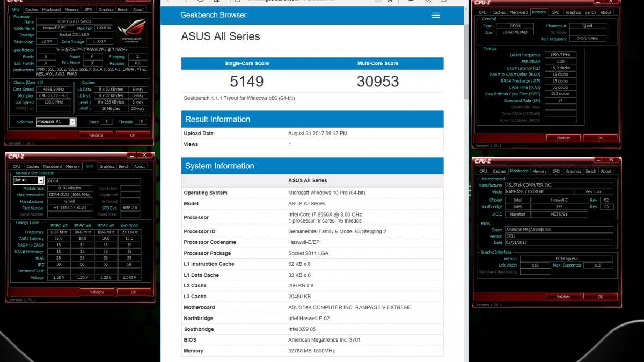This screenshot has height=362, width=644.
Task: Close the Motherboard CPU-Z window
Action: (610, 159)
